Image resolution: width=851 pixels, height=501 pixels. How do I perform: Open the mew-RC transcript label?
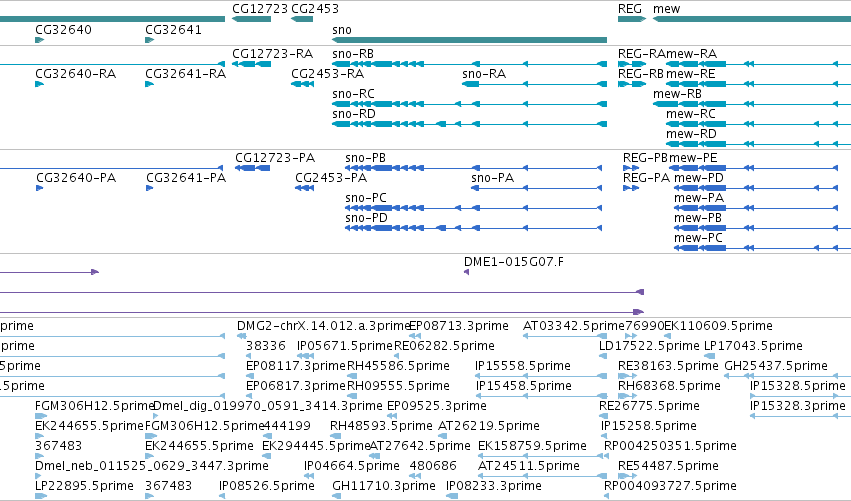pyautogui.click(x=691, y=114)
